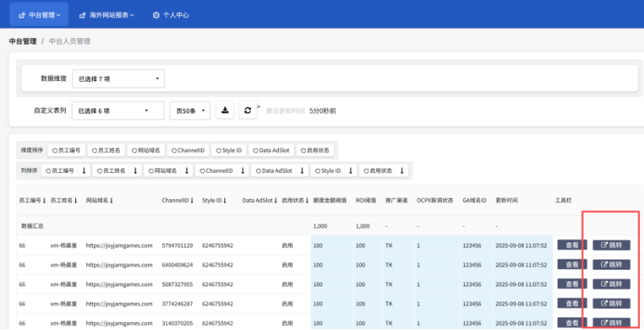
Task: Open 个人中心 in the top navigation
Action: [170, 14]
